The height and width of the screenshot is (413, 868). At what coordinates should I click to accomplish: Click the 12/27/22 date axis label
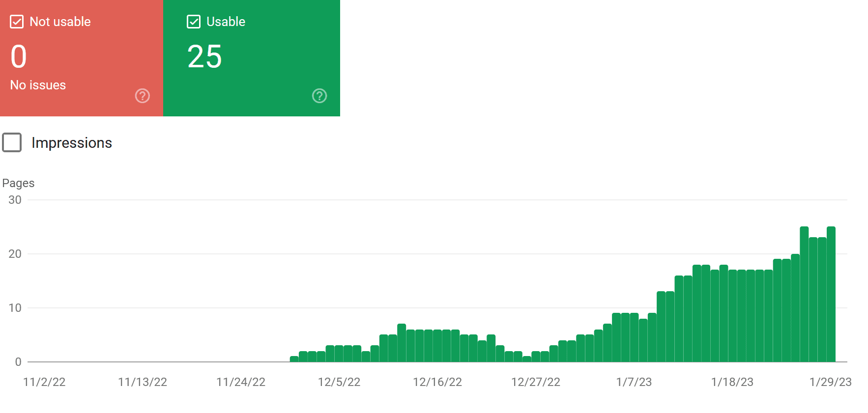(536, 382)
